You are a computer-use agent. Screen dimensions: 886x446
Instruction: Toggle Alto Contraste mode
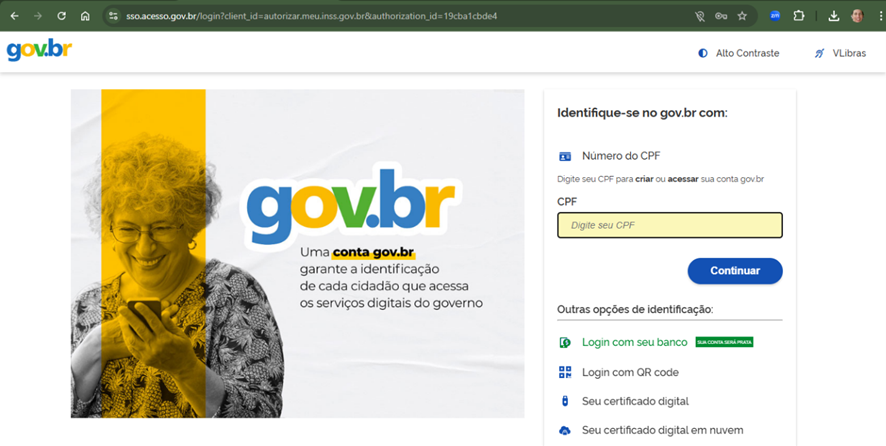coord(738,53)
